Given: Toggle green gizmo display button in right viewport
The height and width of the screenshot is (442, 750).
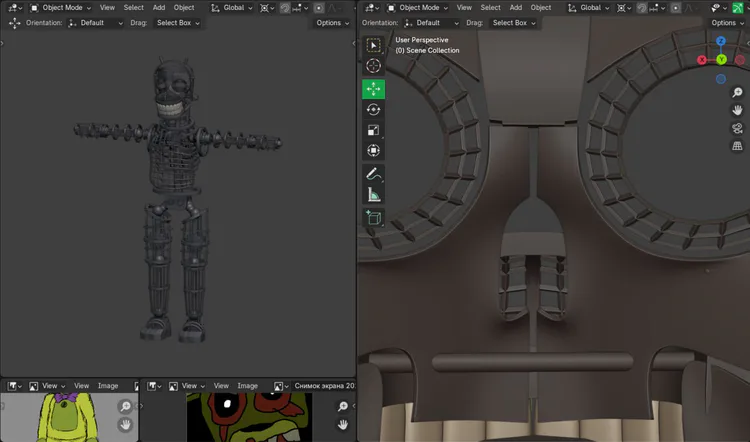Looking at the screenshot, I should (738, 8).
